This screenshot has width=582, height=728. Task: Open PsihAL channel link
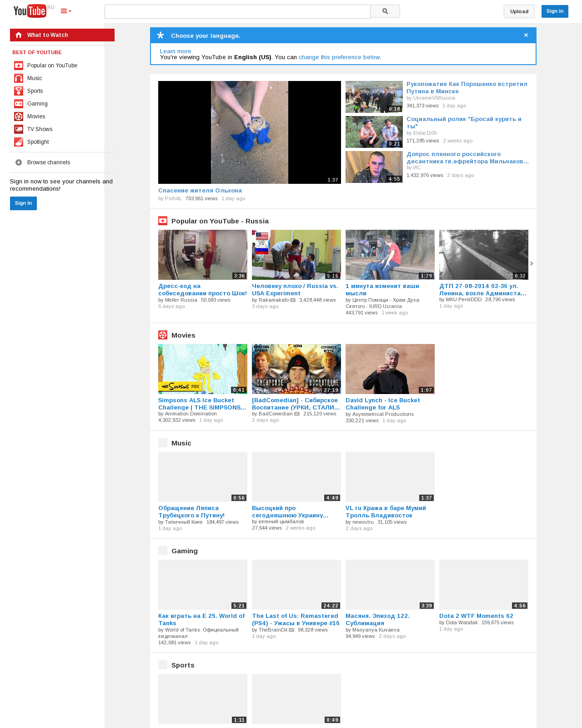[x=173, y=198]
